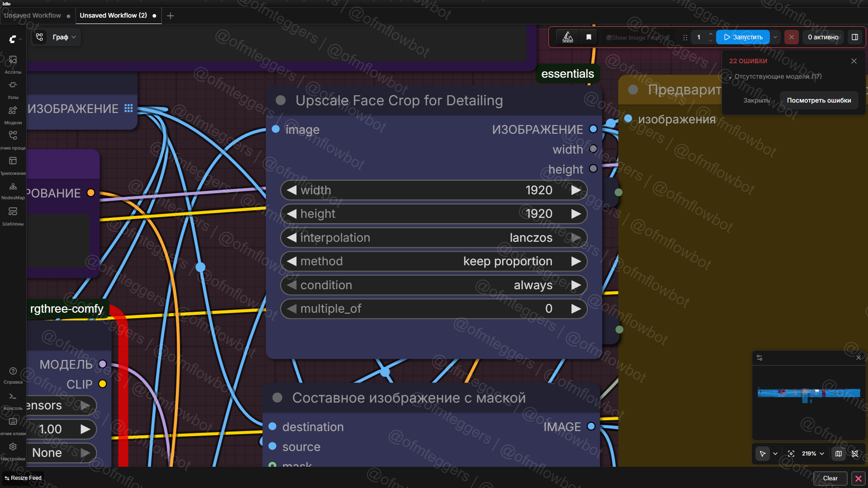Click the bookmark icon in top toolbar
The image size is (868, 488).
click(x=589, y=37)
